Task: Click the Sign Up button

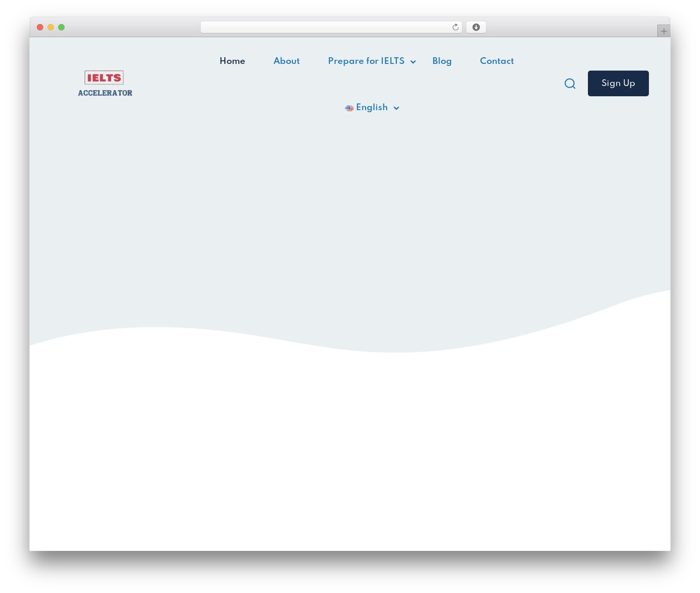Action: point(618,83)
